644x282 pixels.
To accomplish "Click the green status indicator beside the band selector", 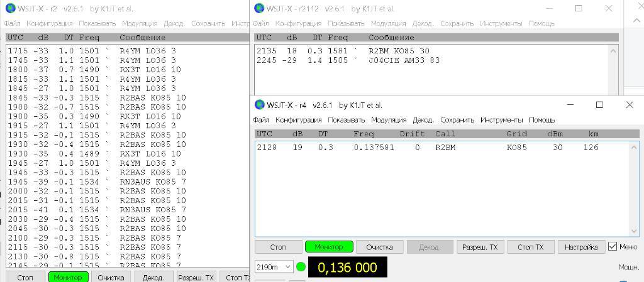I will pos(301,267).
